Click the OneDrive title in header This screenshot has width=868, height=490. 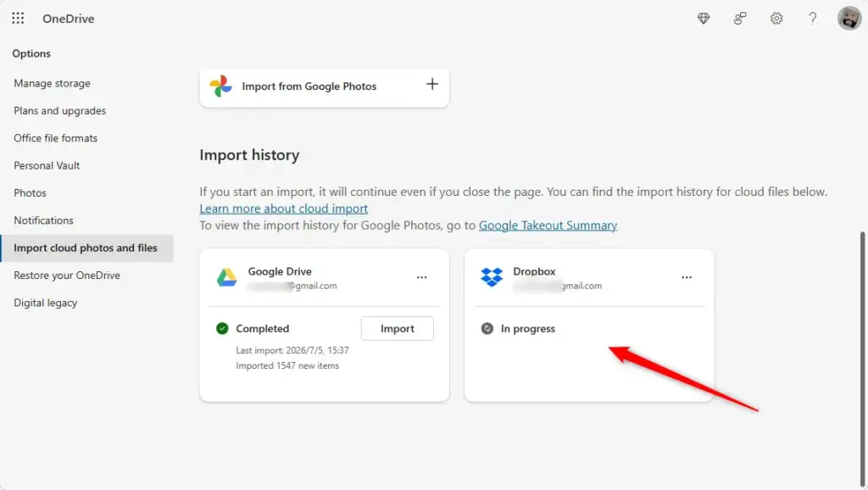click(x=69, y=19)
